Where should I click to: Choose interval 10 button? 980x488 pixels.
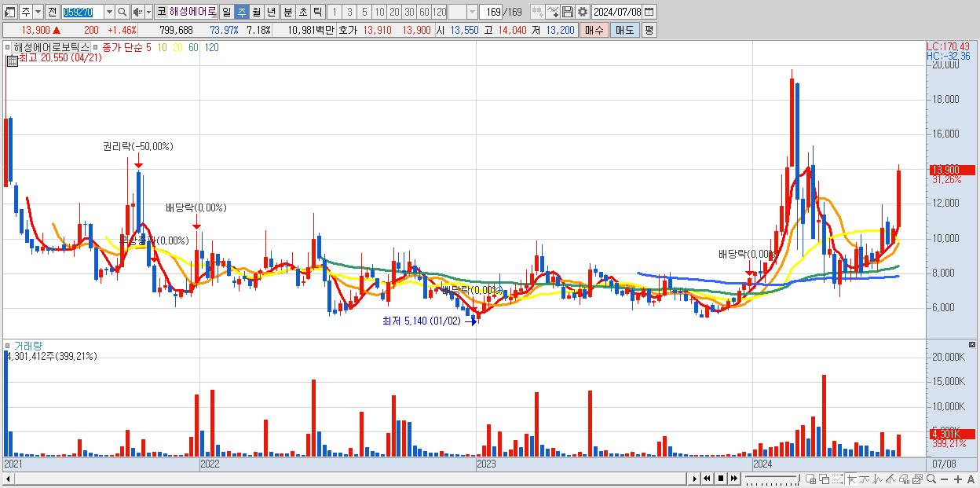point(379,12)
